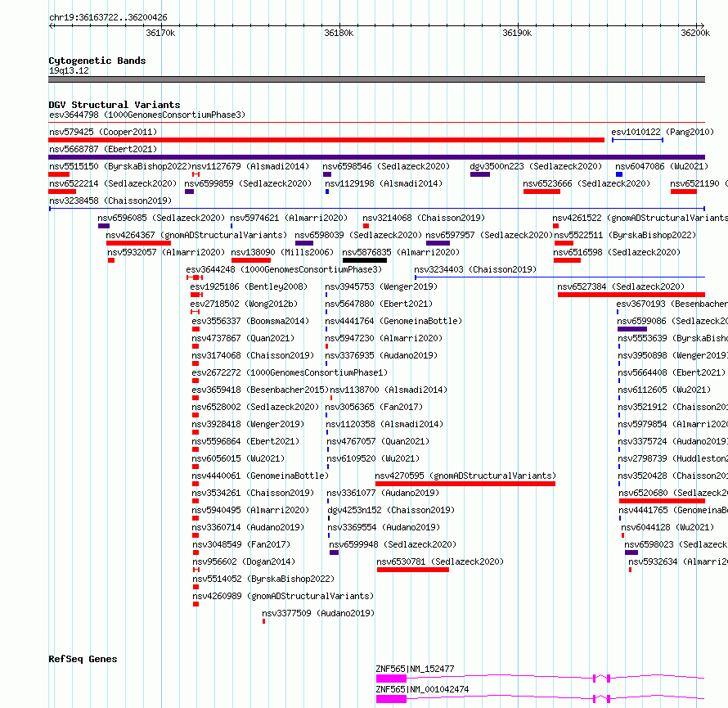
Task: Click the red nsv138090 variant bar
Action: click(x=251, y=260)
